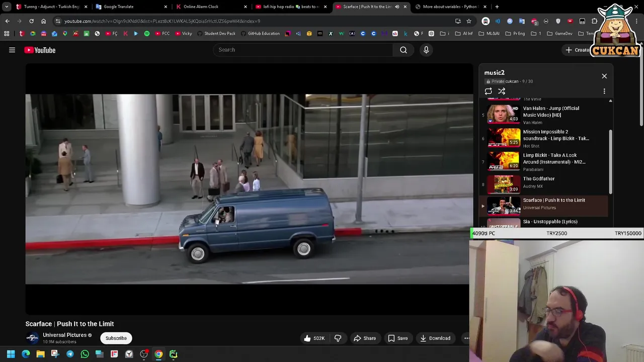Start voice search with the microphone
Screen dimensions: 644x362
tap(426, 50)
